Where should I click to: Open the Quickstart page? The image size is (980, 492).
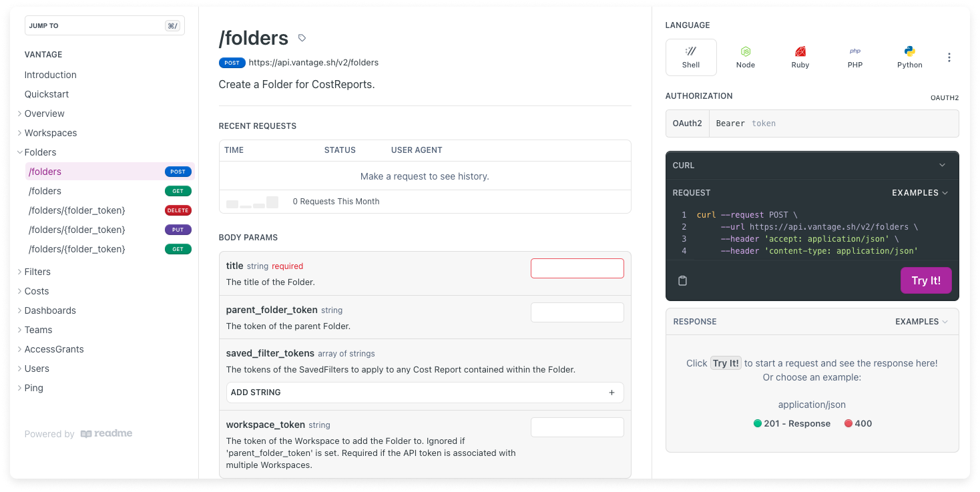pos(47,94)
